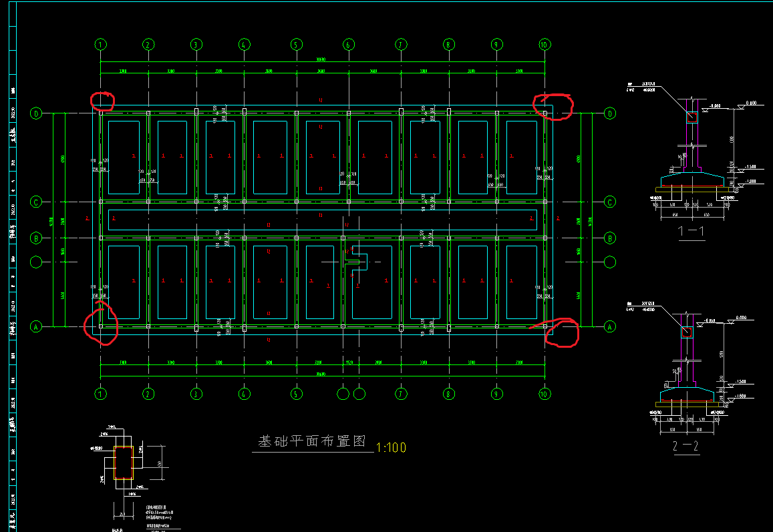Viewport: 773px width, 532px height.
Task: Click the yellow 1:100 scale text
Action: (391, 447)
